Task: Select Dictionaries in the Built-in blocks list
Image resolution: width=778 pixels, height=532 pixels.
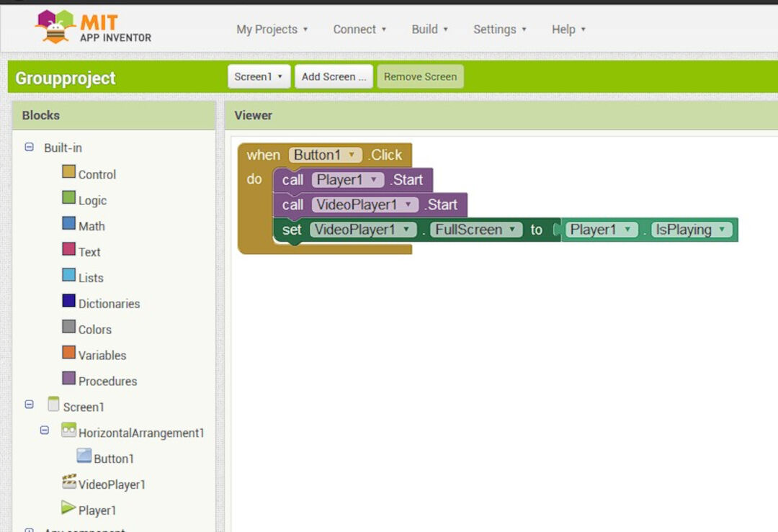Action: (x=109, y=303)
